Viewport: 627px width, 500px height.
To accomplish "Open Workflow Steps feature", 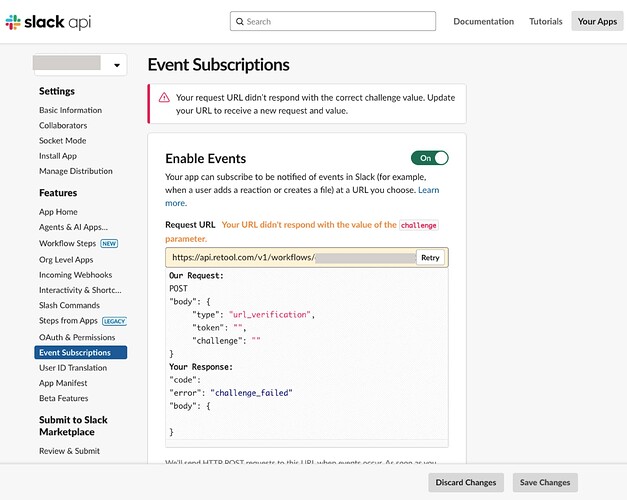I will tap(67, 243).
